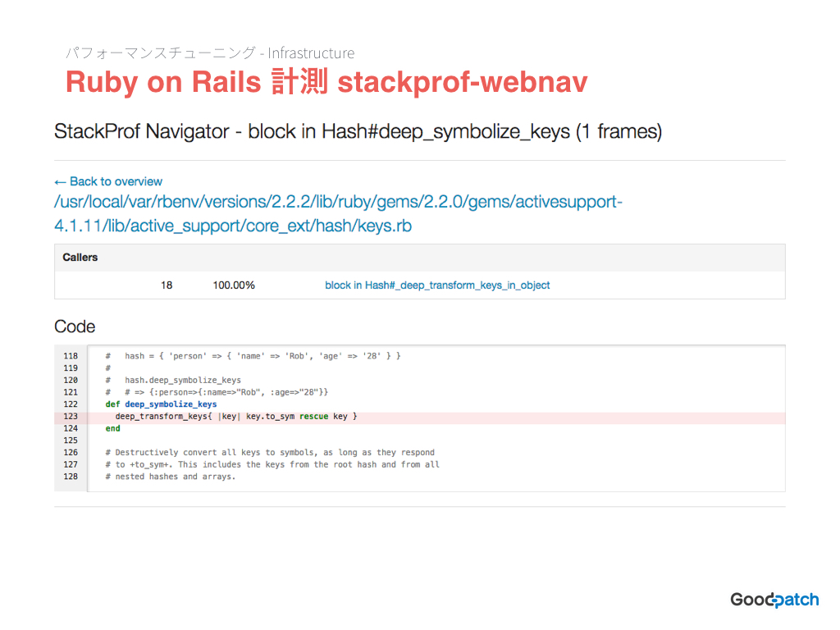This screenshot has height=630, width=840.
Task: Click the StackProf Navigator page heading
Action: pos(358,131)
